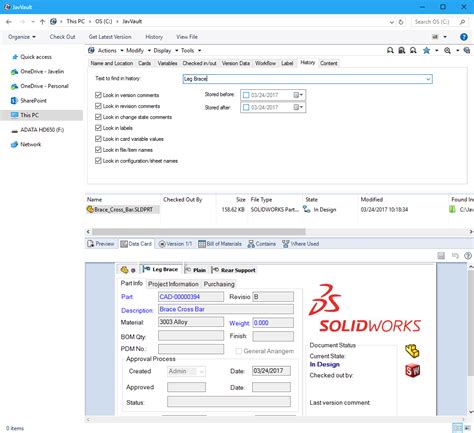Click the History toolbar button

pos(154,37)
